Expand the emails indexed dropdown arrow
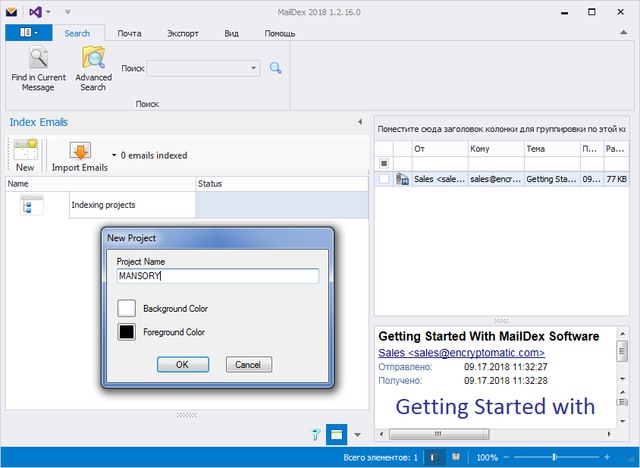Image resolution: width=640 pixels, height=468 pixels. 113,156
